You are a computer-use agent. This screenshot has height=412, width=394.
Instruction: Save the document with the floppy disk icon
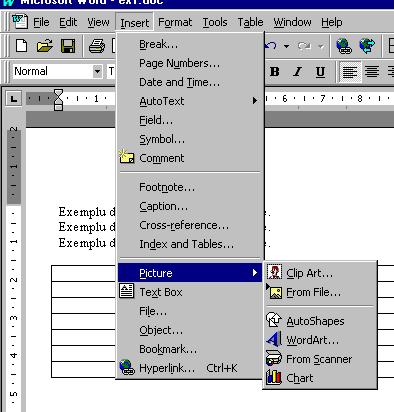pos(68,46)
